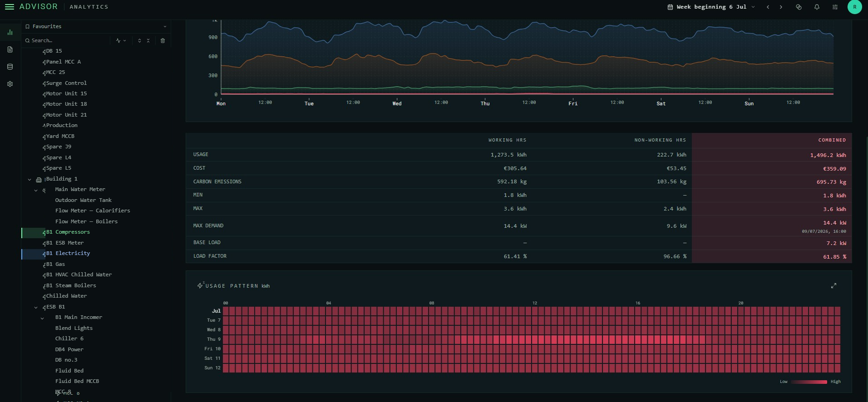This screenshot has width=868, height=402.
Task: Select B1 Steam Boilers in the tree
Action: [x=71, y=285]
